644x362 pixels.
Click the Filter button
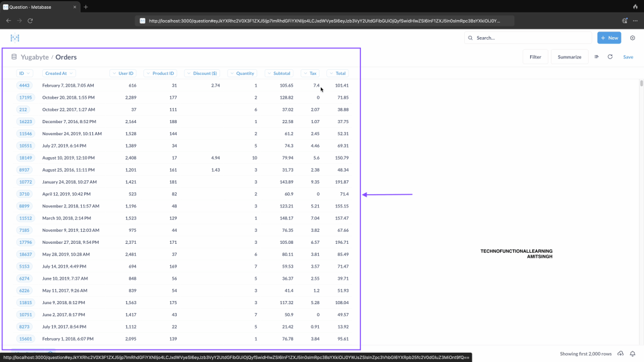click(535, 57)
